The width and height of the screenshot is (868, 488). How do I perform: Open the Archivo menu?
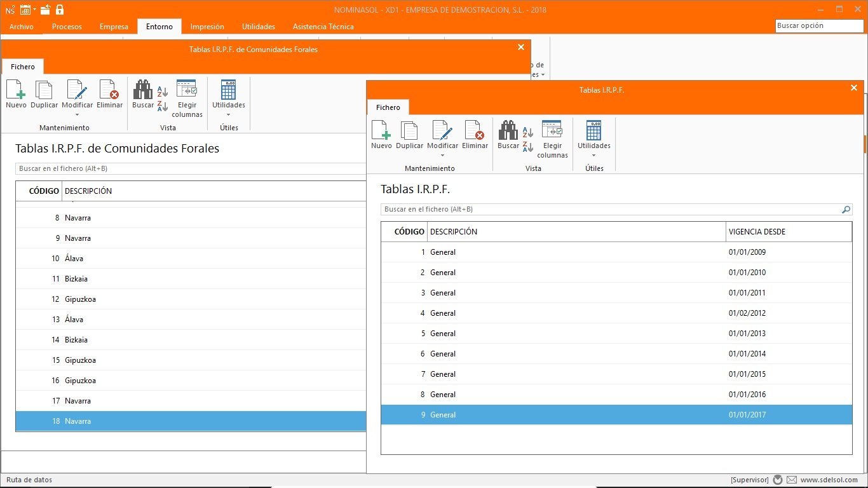(x=22, y=27)
